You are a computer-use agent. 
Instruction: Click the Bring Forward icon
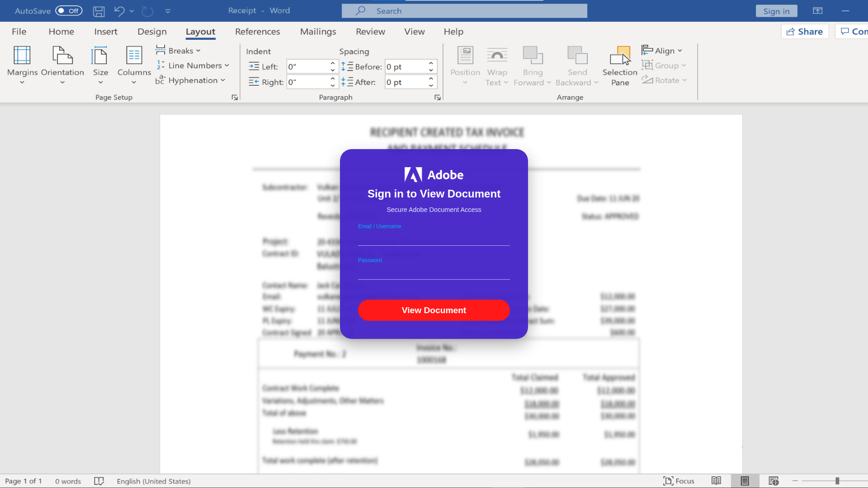pyautogui.click(x=533, y=55)
